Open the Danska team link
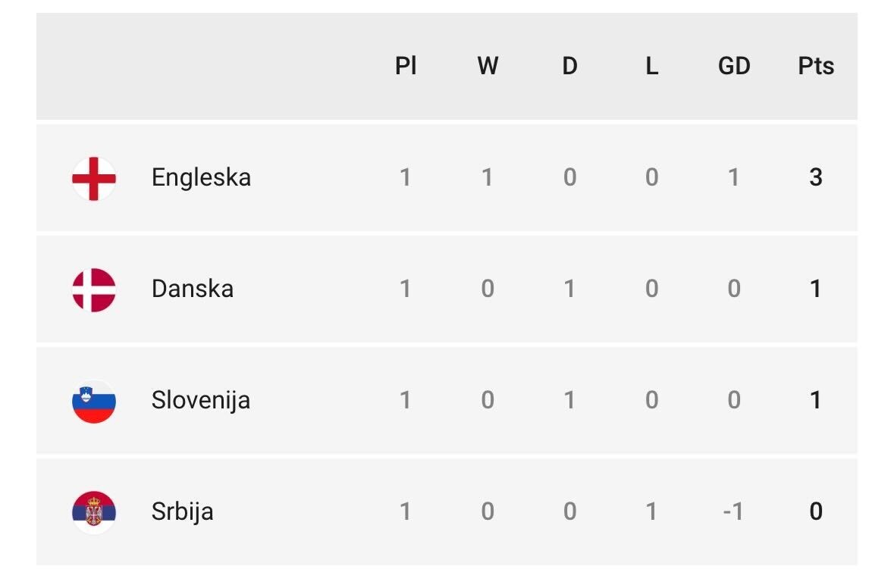Image resolution: width=894 pixels, height=588 pixels. (193, 288)
